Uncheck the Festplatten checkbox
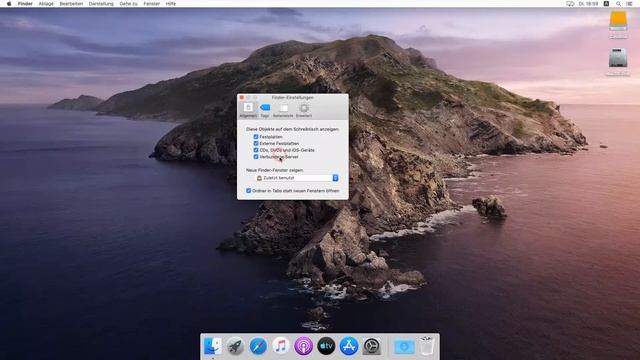640x360 pixels. [x=256, y=137]
